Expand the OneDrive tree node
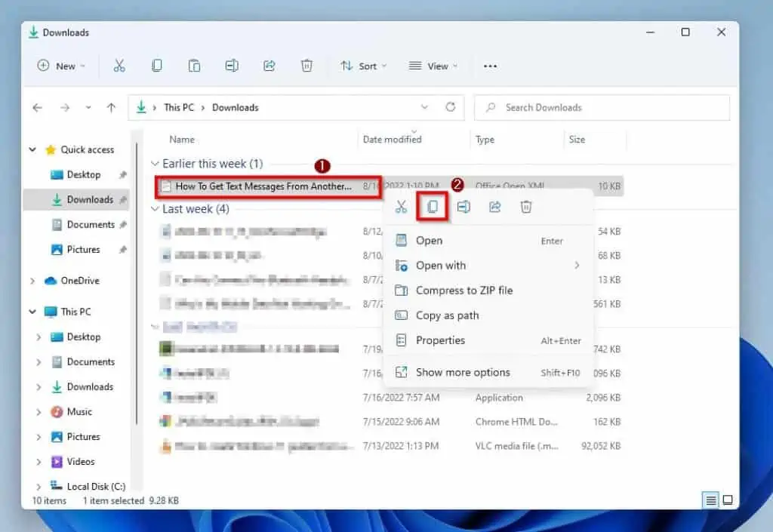The height and width of the screenshot is (532, 773). click(x=32, y=281)
